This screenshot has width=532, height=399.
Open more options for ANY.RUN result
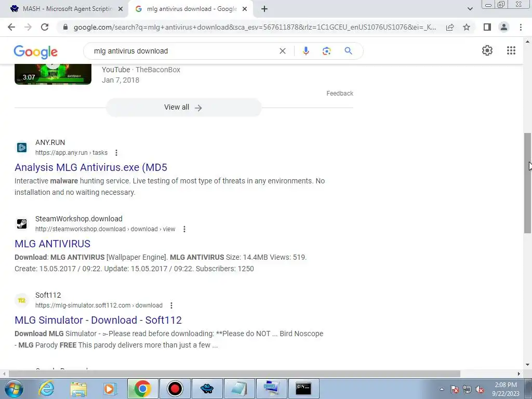(116, 153)
